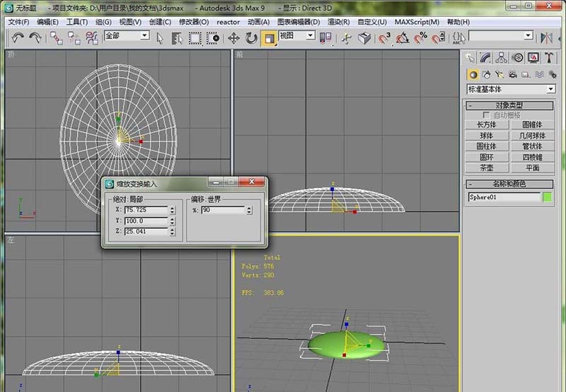Open the 修改器(O) menu
The height and width of the screenshot is (392, 566).
[194, 22]
